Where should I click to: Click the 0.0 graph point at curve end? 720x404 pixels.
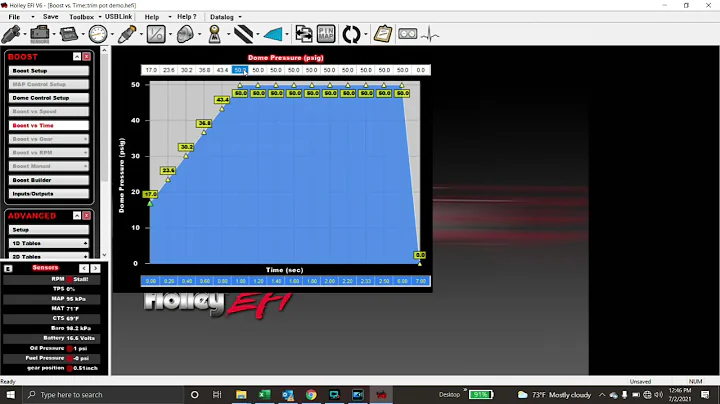tap(419, 264)
